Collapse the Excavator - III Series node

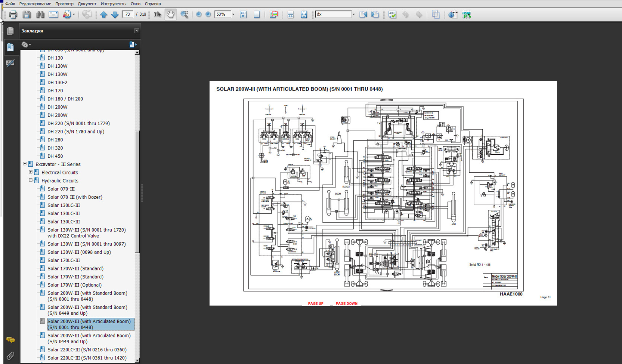[x=25, y=164]
